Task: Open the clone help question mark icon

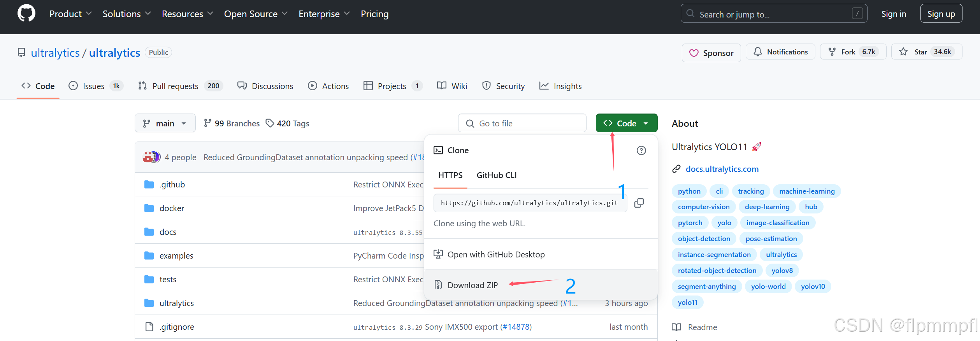Action: (641, 150)
